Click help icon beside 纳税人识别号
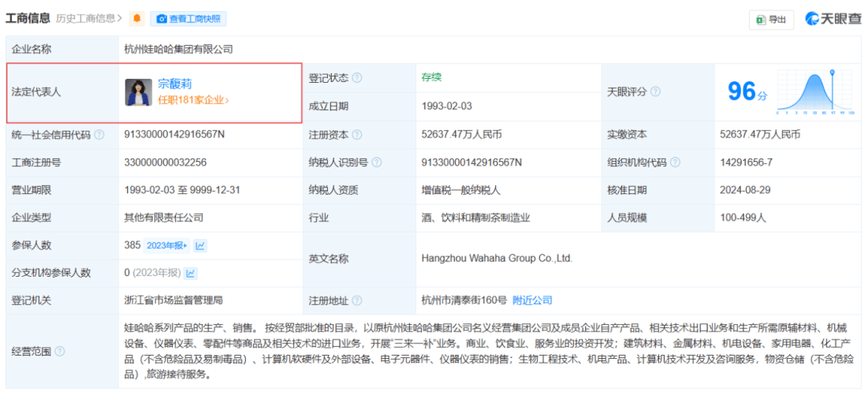This screenshot has width=868, height=395. pos(377,163)
